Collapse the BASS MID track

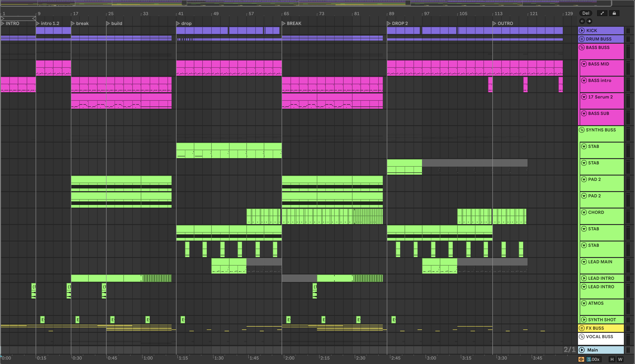[584, 64]
